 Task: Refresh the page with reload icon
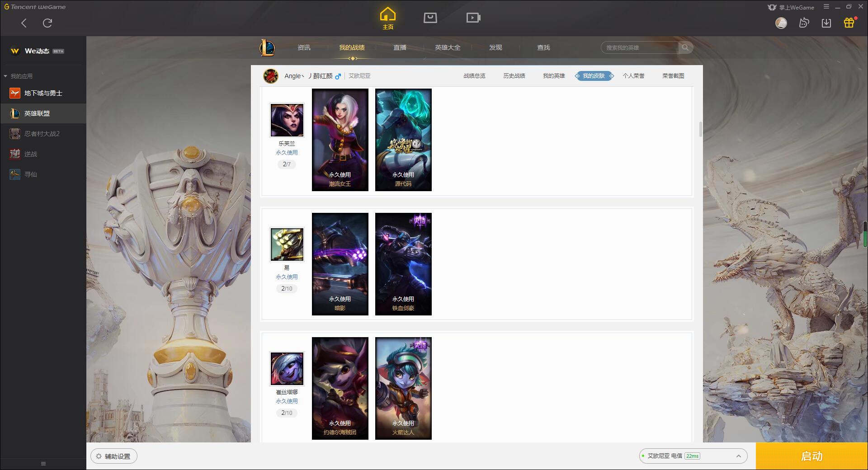47,23
